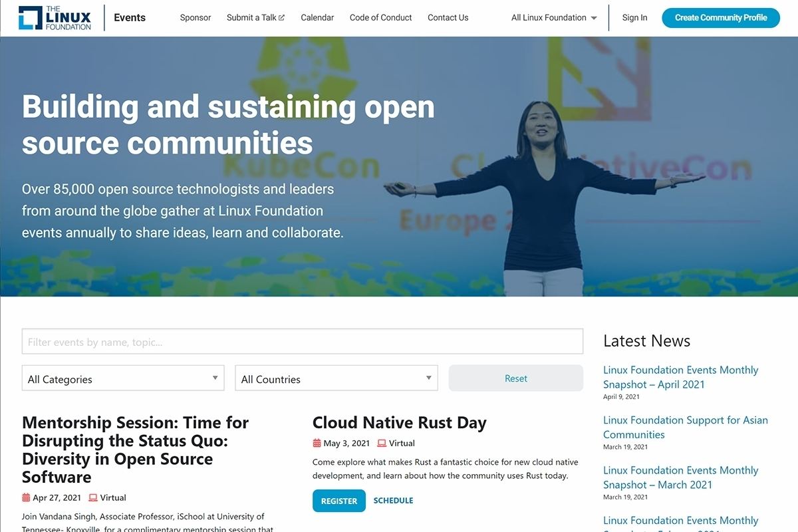Open the Calendar menu item

click(x=317, y=17)
